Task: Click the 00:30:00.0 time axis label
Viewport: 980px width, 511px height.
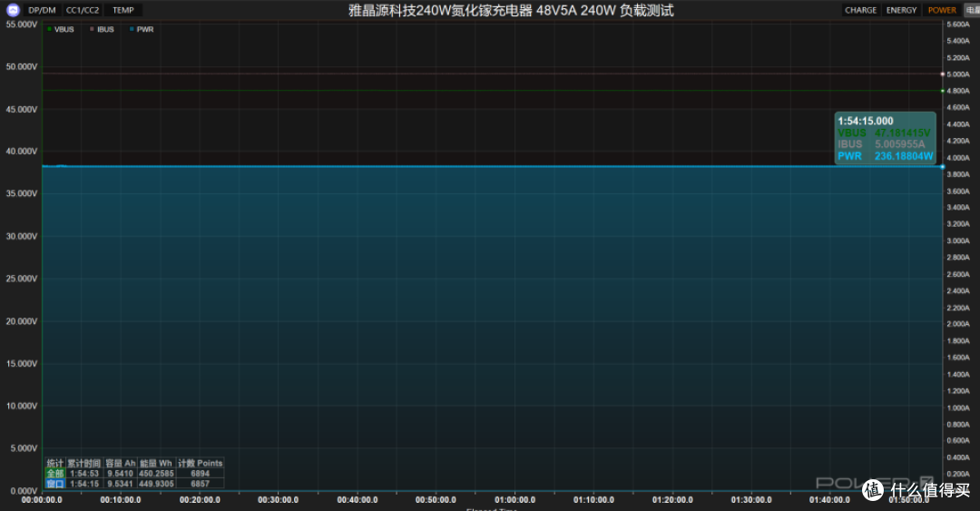Action: pyautogui.click(x=279, y=500)
